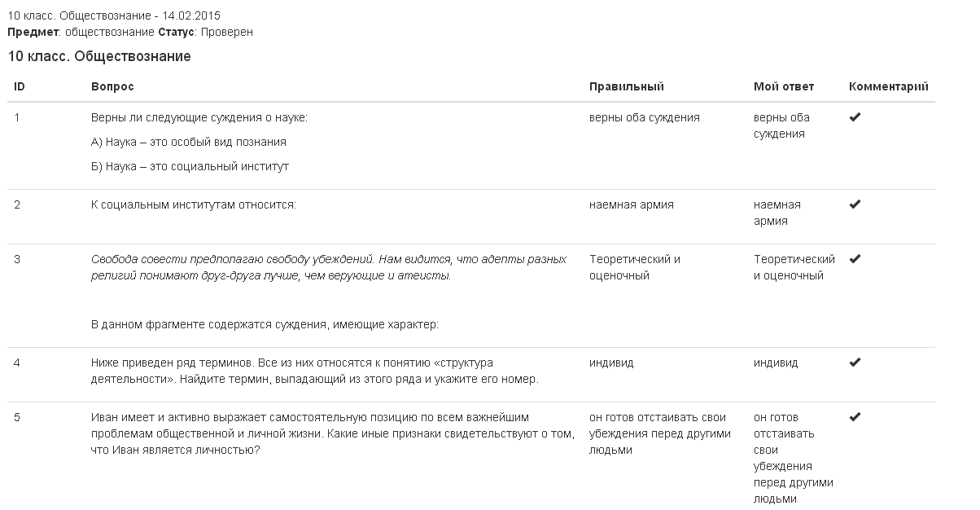The image size is (980, 510).
Task: Click the Правильный column header
Action: click(626, 86)
